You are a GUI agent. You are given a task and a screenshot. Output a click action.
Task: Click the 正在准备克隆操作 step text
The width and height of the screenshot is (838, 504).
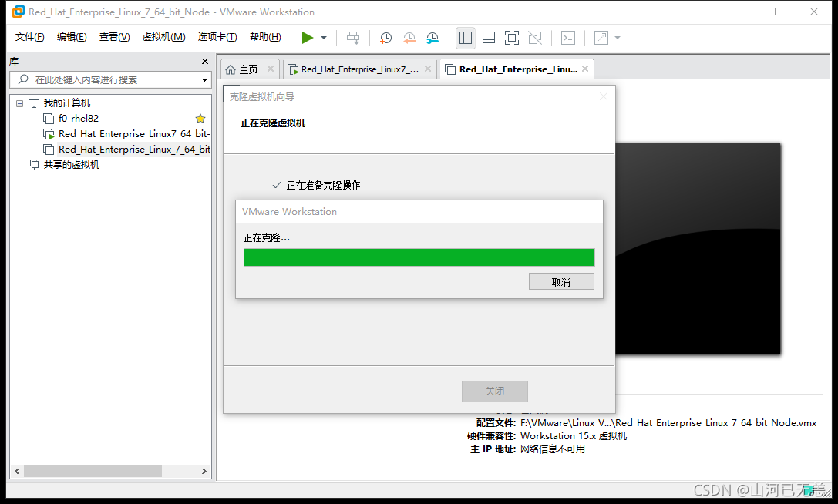323,186
